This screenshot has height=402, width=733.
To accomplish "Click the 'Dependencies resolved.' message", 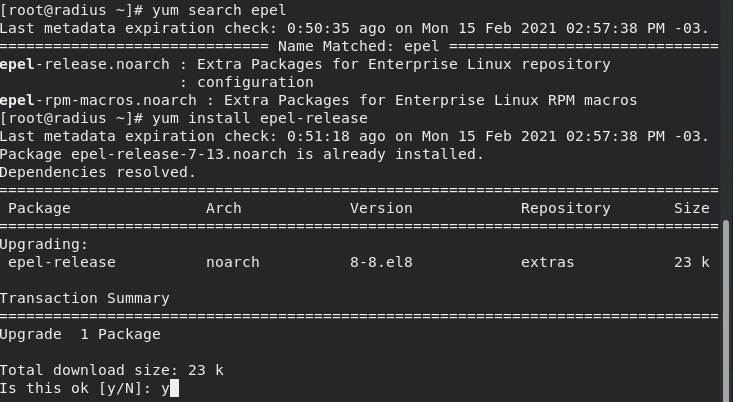I will (x=97, y=172).
